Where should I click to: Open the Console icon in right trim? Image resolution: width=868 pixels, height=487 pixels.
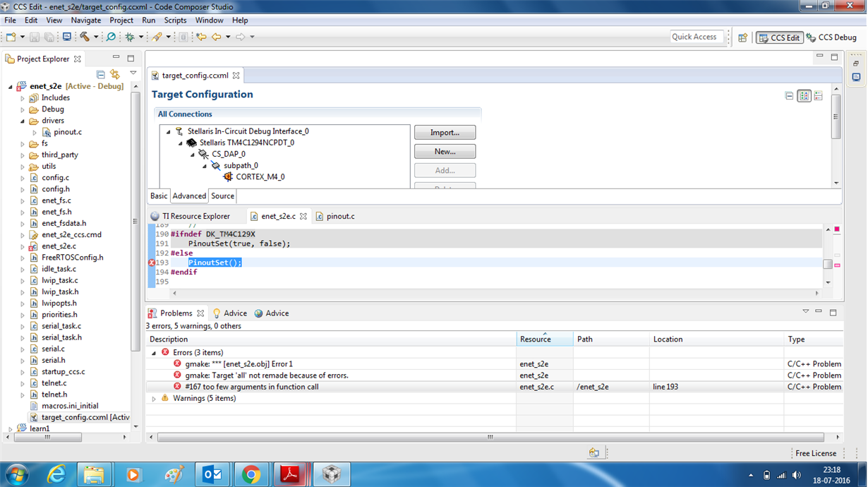856,77
